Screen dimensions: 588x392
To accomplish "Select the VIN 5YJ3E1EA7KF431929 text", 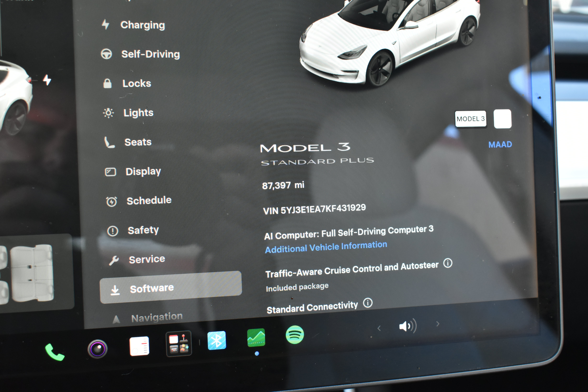I will tap(314, 209).
